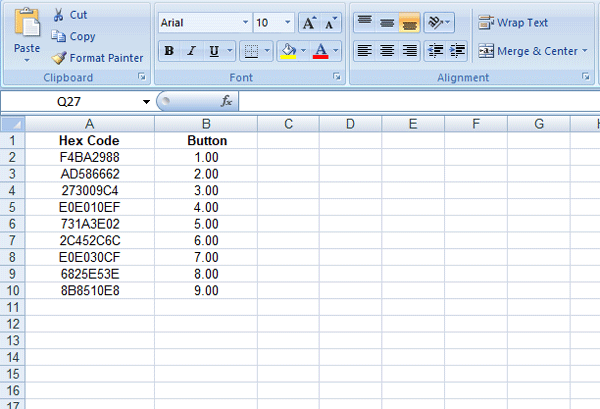Screen dimensions: 600x409
Task: Click the Insert Function fx button
Action: click(227, 101)
